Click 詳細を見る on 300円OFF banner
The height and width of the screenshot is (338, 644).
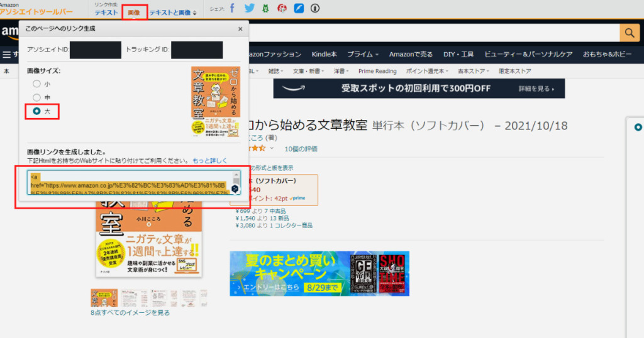point(536,89)
